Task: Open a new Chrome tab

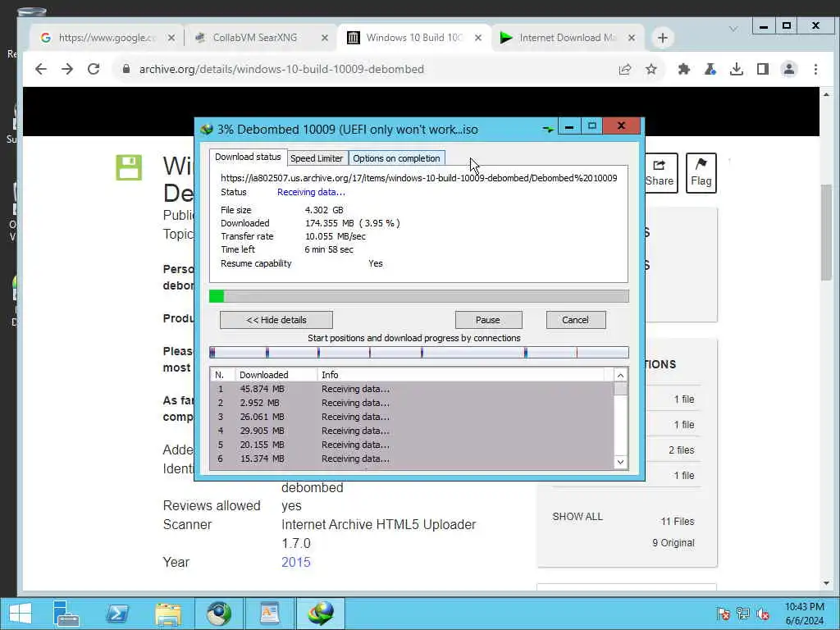Action: pos(663,38)
